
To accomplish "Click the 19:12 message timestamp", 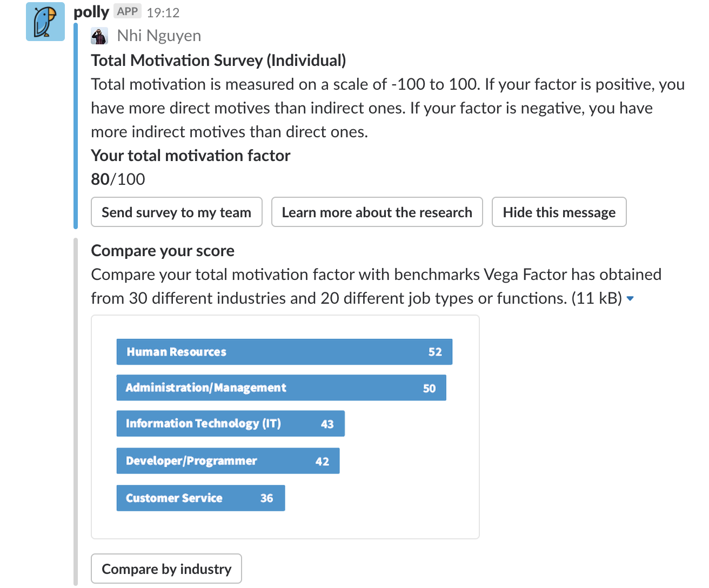I will pyautogui.click(x=163, y=12).
